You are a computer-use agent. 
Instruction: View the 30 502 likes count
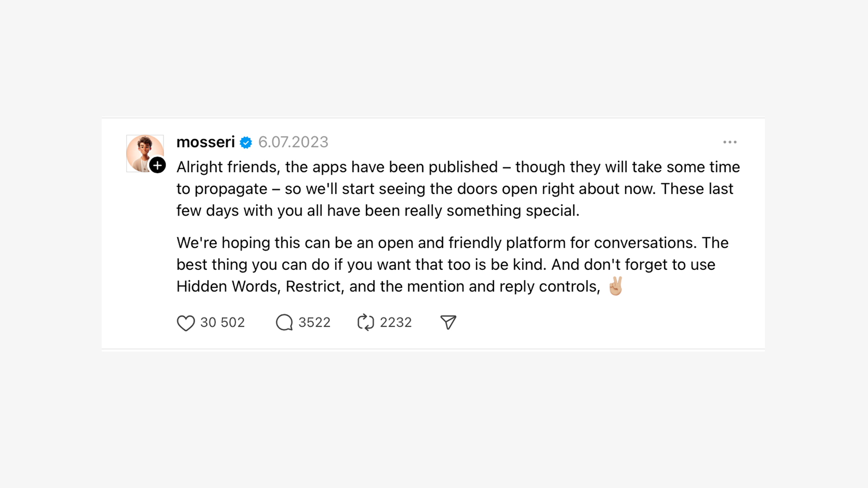tap(222, 323)
